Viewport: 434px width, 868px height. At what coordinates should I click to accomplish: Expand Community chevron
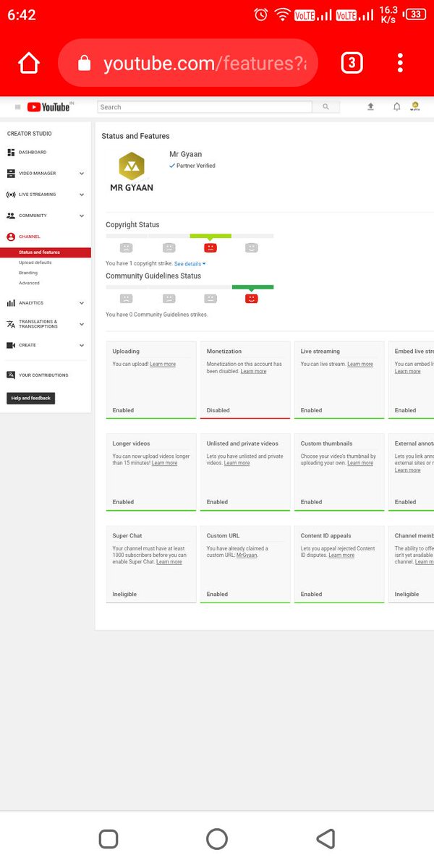pyautogui.click(x=82, y=216)
